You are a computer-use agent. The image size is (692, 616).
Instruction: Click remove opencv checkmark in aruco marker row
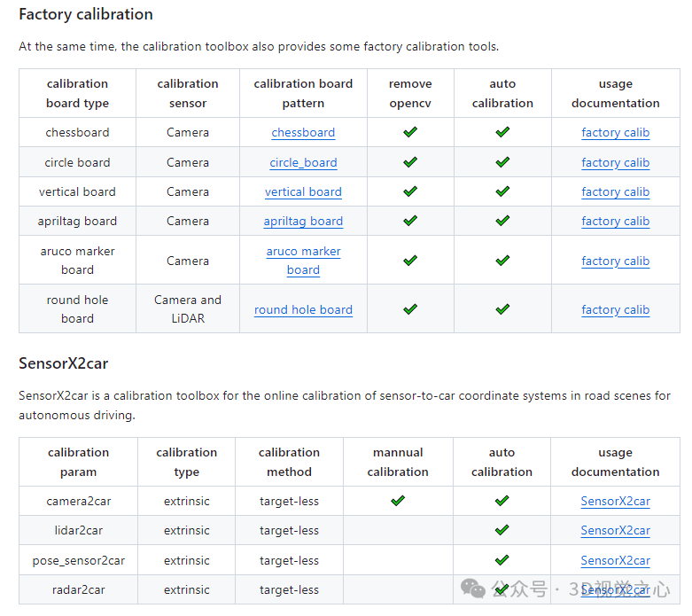409,261
